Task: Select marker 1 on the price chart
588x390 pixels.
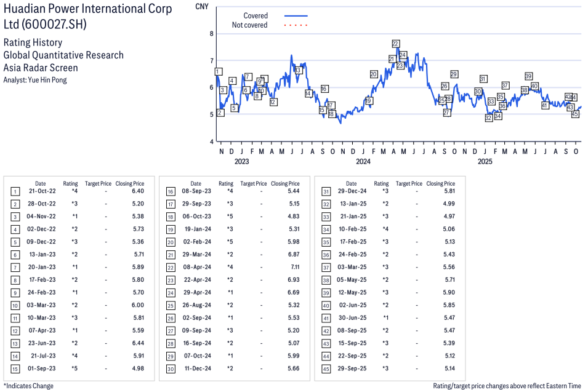Action: click(218, 72)
